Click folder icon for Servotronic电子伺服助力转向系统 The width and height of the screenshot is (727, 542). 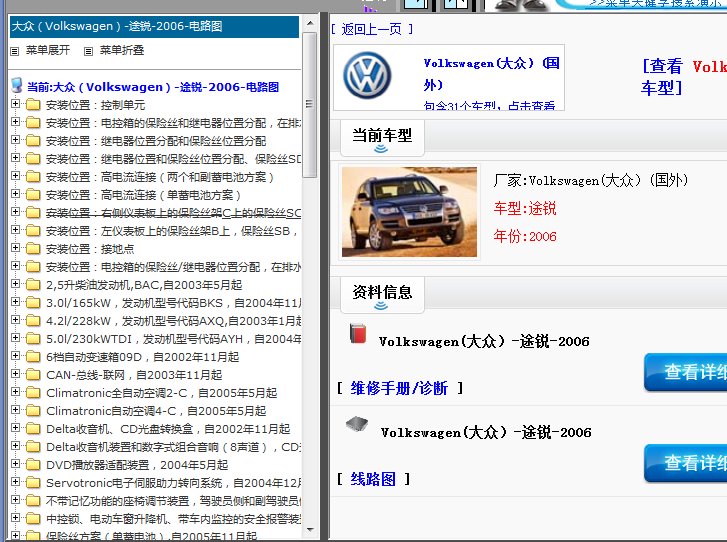coord(33,483)
